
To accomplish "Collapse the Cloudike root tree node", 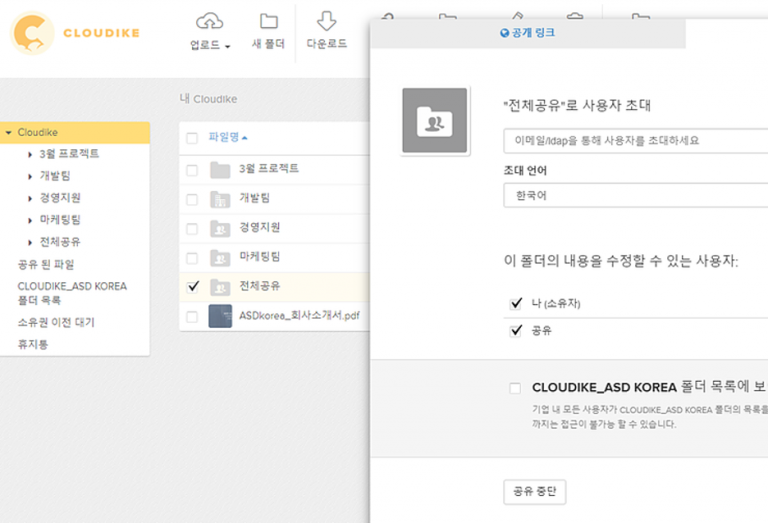I will [x=8, y=132].
